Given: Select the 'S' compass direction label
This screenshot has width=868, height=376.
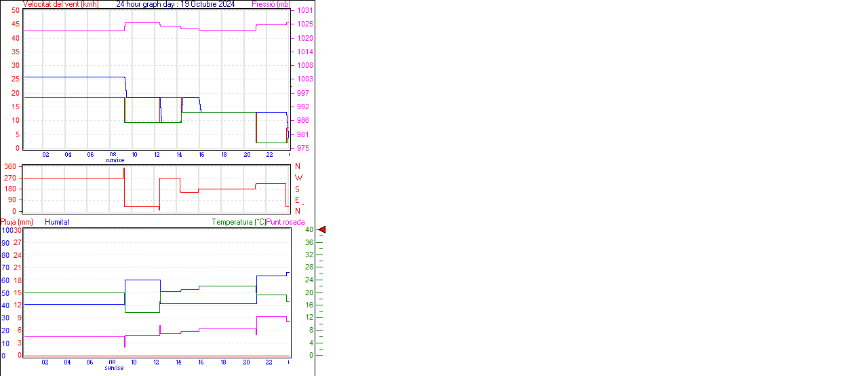Looking at the screenshot, I should click(x=298, y=189).
